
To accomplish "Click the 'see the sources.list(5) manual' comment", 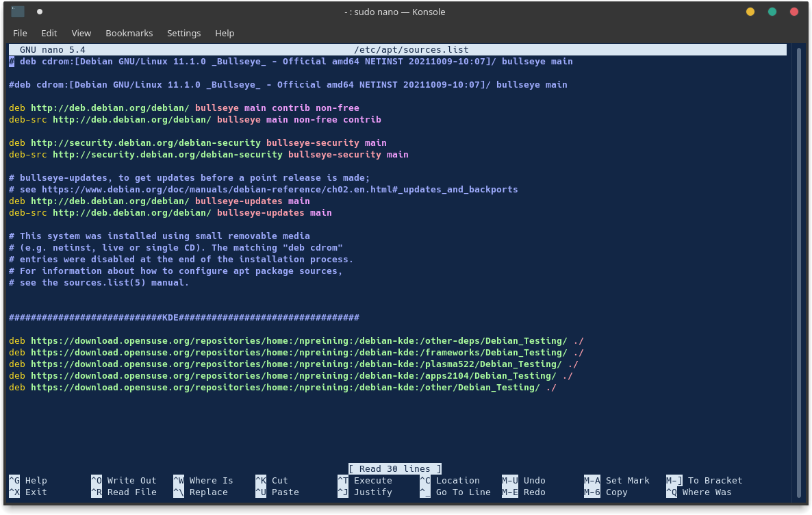I will pos(99,283).
